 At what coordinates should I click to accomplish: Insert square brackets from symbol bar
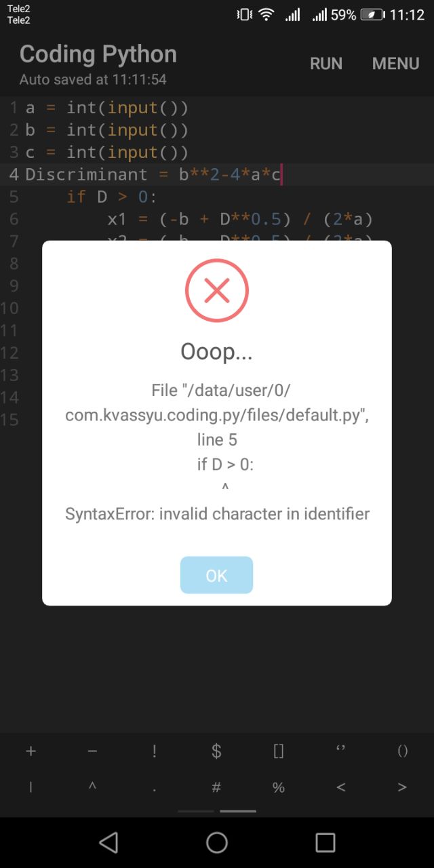(x=278, y=751)
